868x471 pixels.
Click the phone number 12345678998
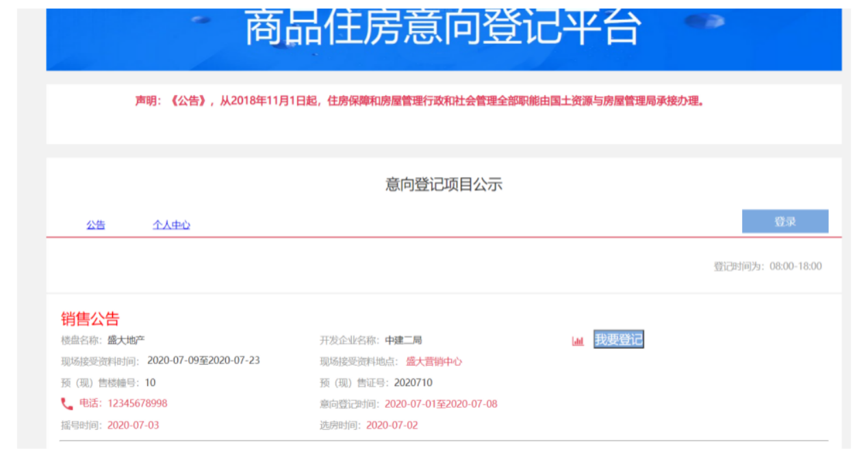click(137, 403)
